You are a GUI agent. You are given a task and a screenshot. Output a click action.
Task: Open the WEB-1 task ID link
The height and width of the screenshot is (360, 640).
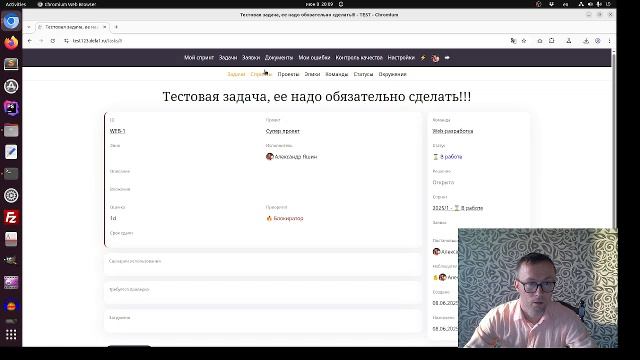point(118,131)
